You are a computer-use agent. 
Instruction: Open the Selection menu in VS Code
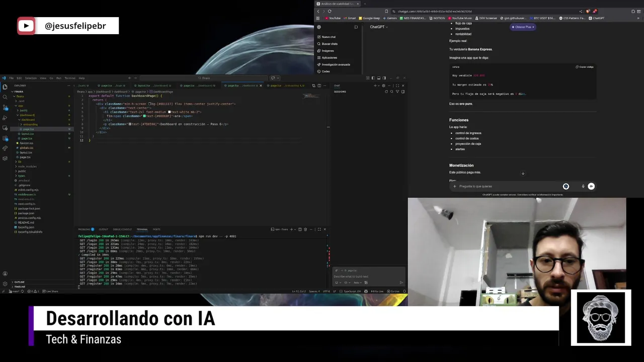tap(31, 78)
